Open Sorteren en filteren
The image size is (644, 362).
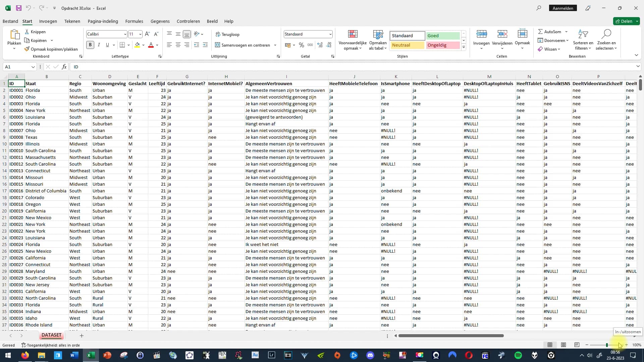pos(583,40)
